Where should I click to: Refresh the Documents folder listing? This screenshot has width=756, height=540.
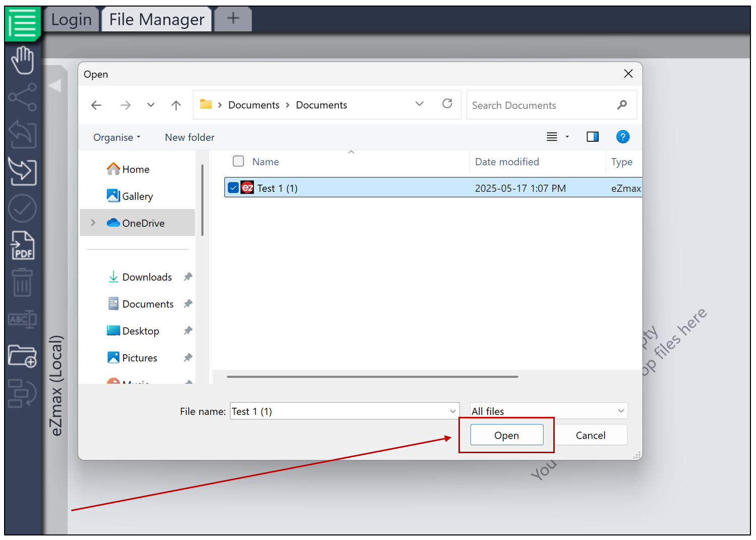click(x=447, y=104)
